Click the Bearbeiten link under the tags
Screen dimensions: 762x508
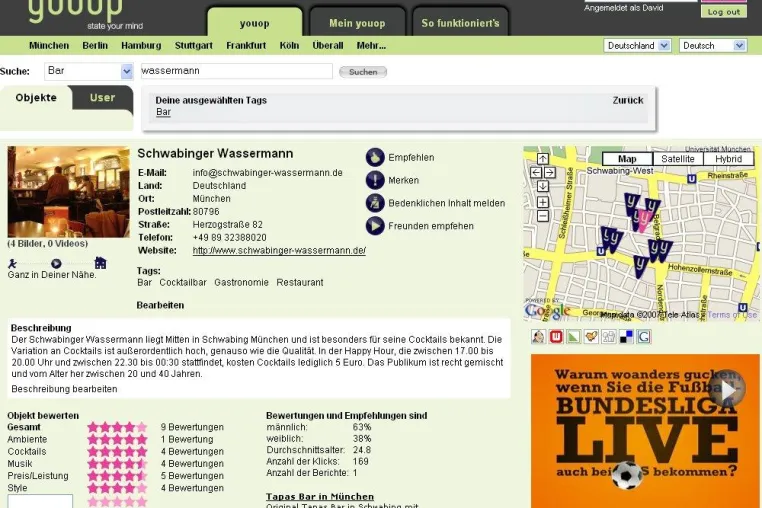click(x=160, y=305)
